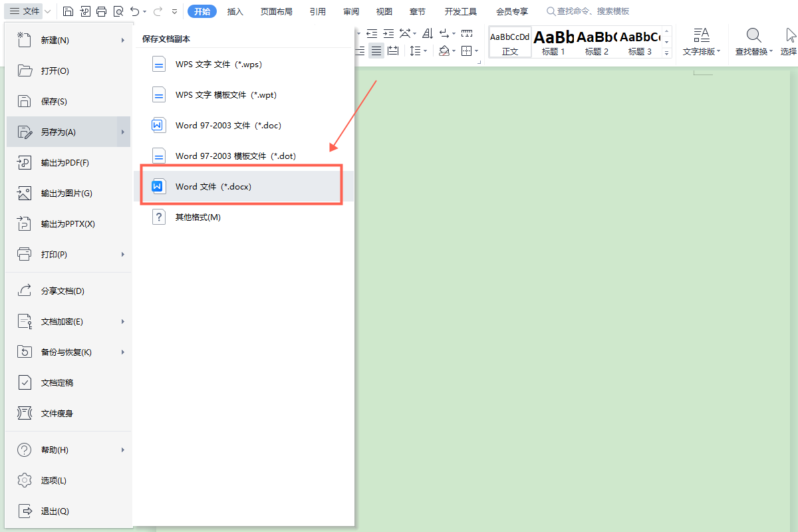
Task: Open the 视图 ribbon tab
Action: [x=384, y=11]
